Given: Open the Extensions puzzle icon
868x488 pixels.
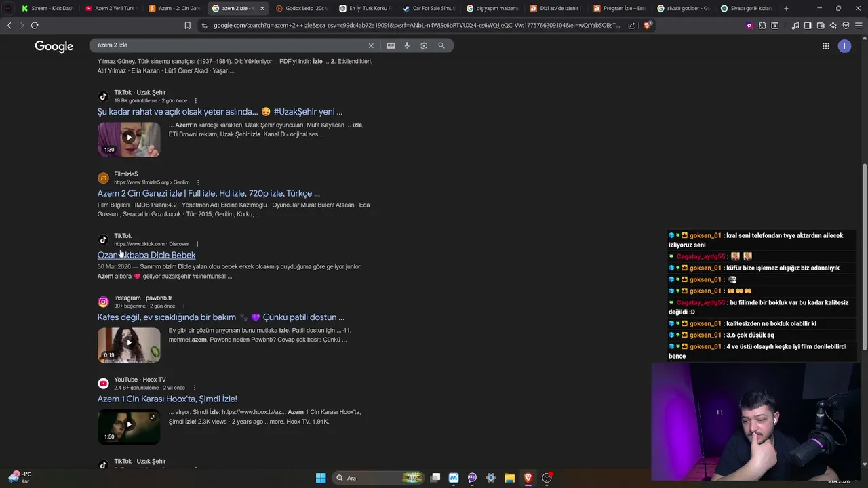Looking at the screenshot, I should 762,26.
